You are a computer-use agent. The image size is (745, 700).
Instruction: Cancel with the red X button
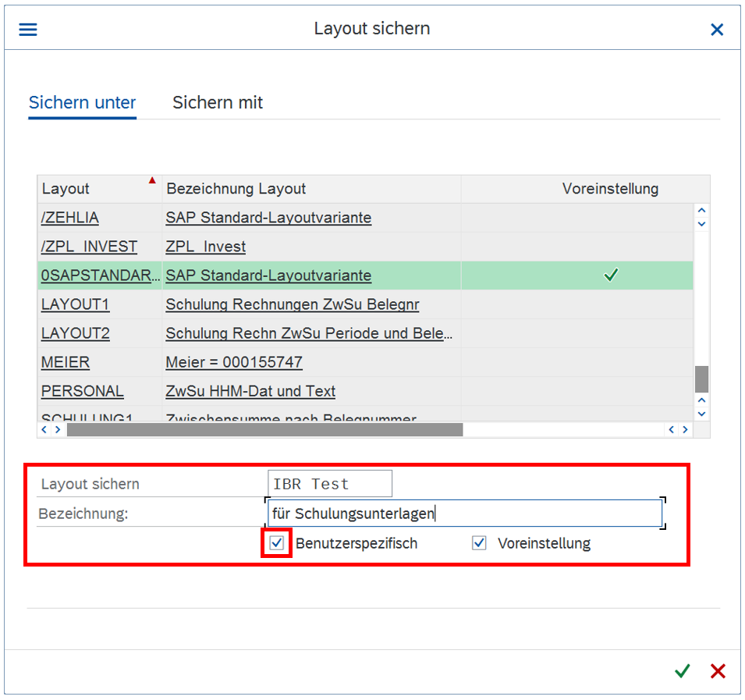[x=718, y=671]
